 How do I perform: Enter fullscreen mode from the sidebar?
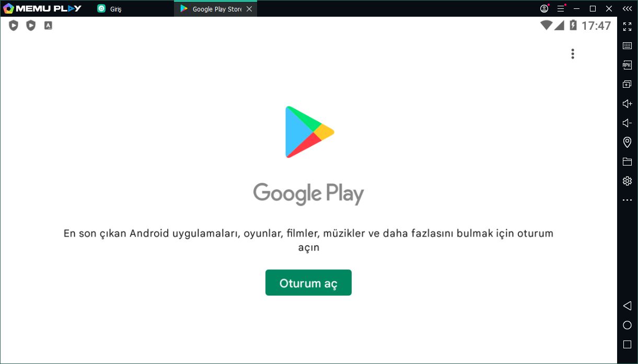[x=627, y=27]
